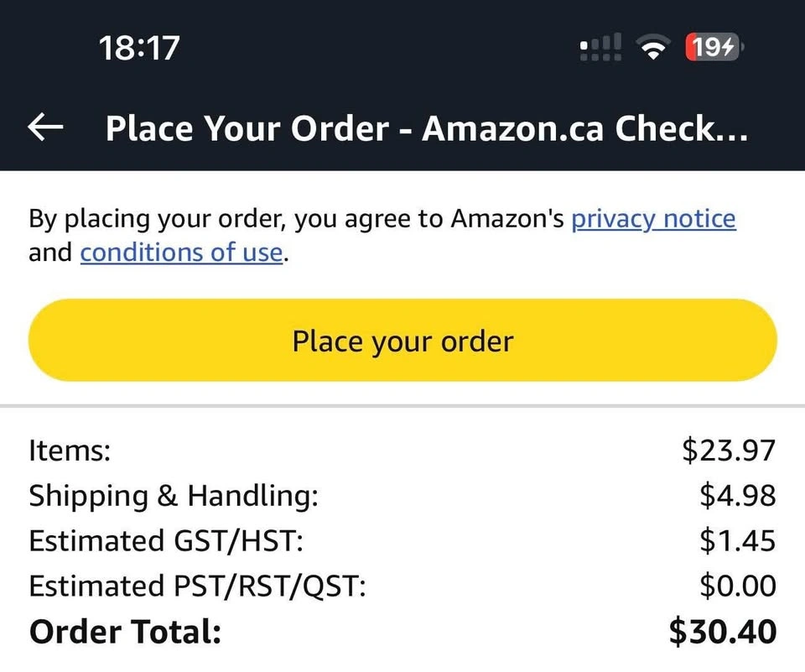Tap the Order Total label
Viewport: 805px width, 672px height.
coord(125,632)
